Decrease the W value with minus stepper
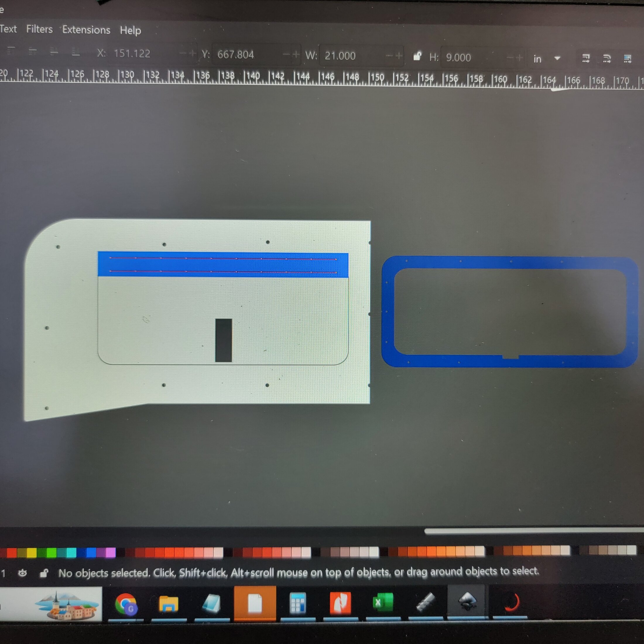 (x=389, y=56)
